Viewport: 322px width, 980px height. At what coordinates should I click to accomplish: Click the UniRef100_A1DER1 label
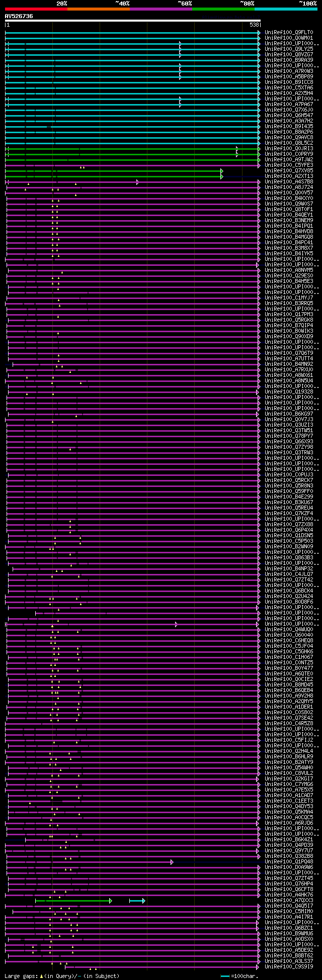(289, 707)
